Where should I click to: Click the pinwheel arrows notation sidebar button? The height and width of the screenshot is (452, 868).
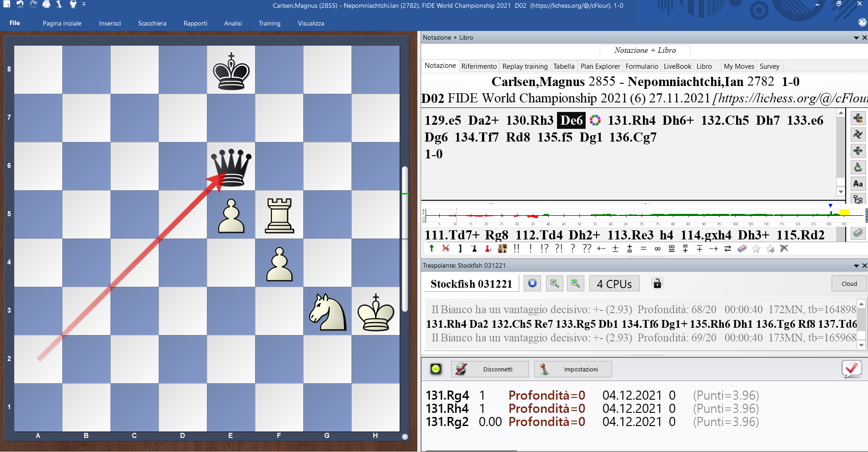858,135
